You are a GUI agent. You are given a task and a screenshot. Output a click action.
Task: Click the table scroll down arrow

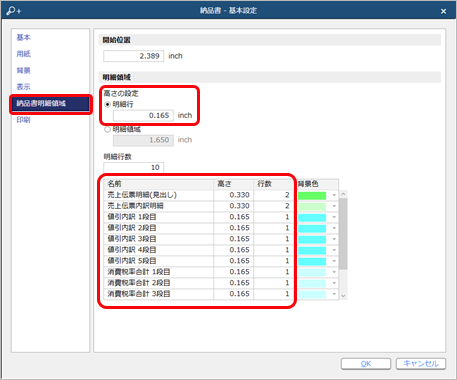(x=343, y=296)
